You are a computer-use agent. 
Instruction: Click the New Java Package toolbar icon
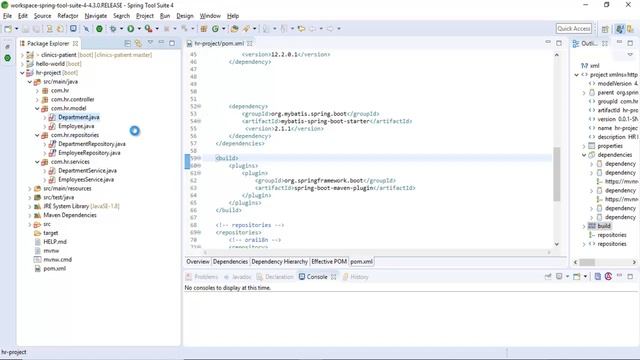pyautogui.click(x=204, y=29)
